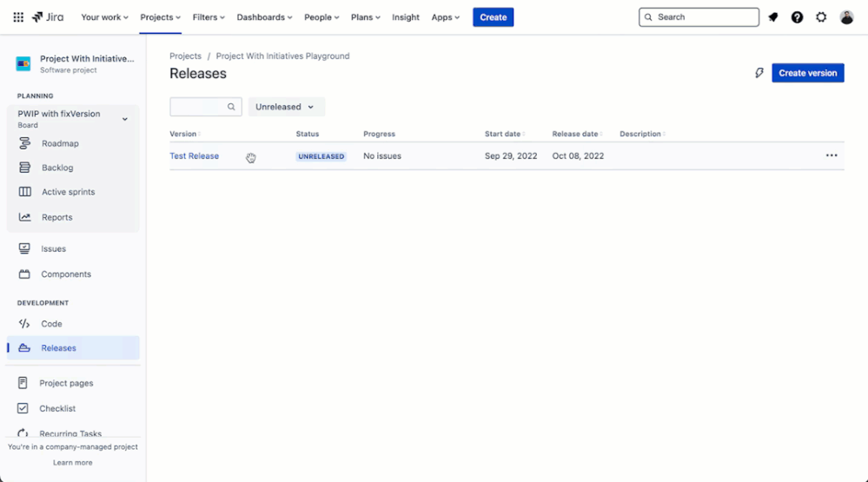Click the Releases ship icon
The width and height of the screenshot is (868, 482).
(x=24, y=348)
